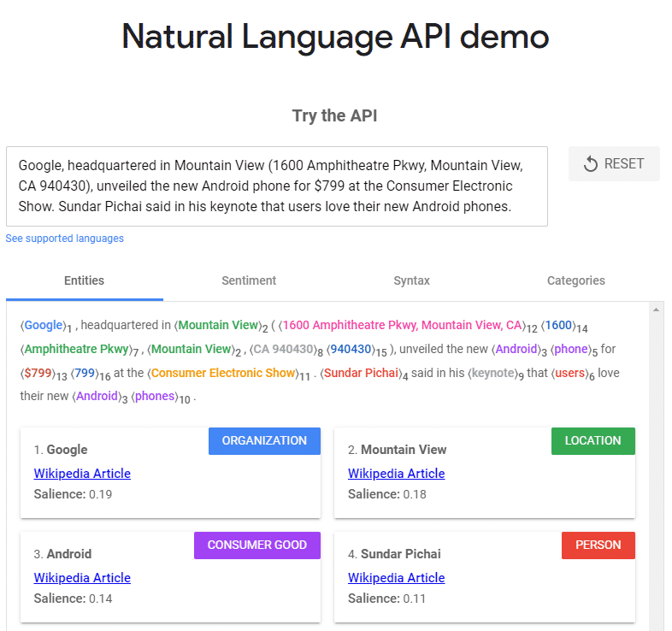Click the red 'users' entity
This screenshot has width=672, height=631.
[x=570, y=373]
